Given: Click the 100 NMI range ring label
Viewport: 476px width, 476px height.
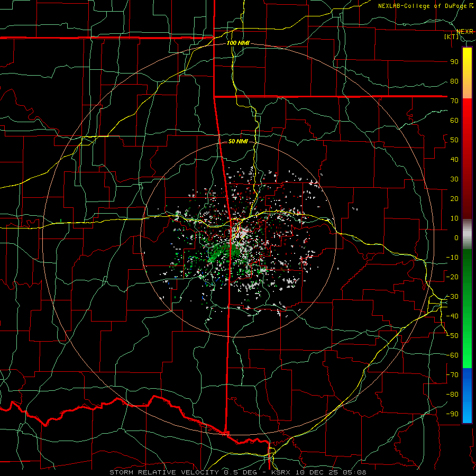Looking at the screenshot, I should click(x=238, y=43).
